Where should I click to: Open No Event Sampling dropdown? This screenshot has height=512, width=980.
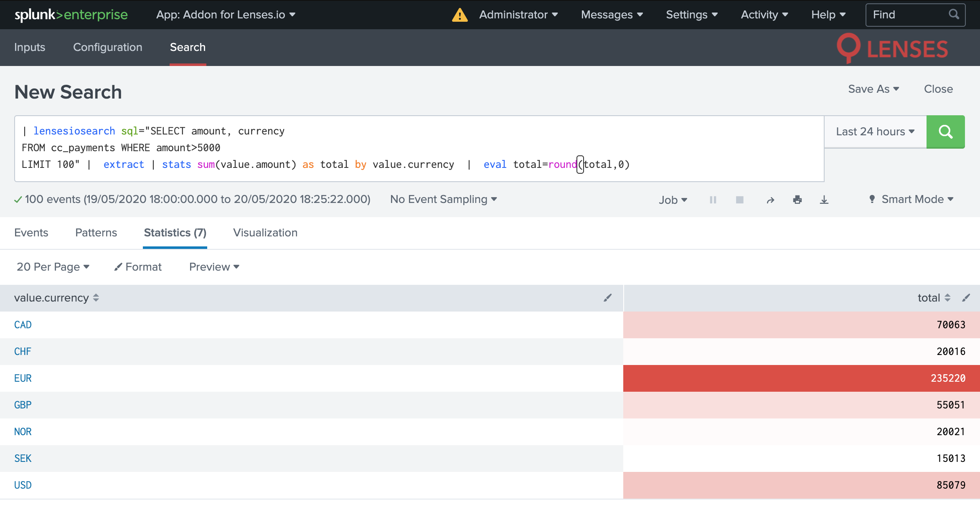pos(443,200)
